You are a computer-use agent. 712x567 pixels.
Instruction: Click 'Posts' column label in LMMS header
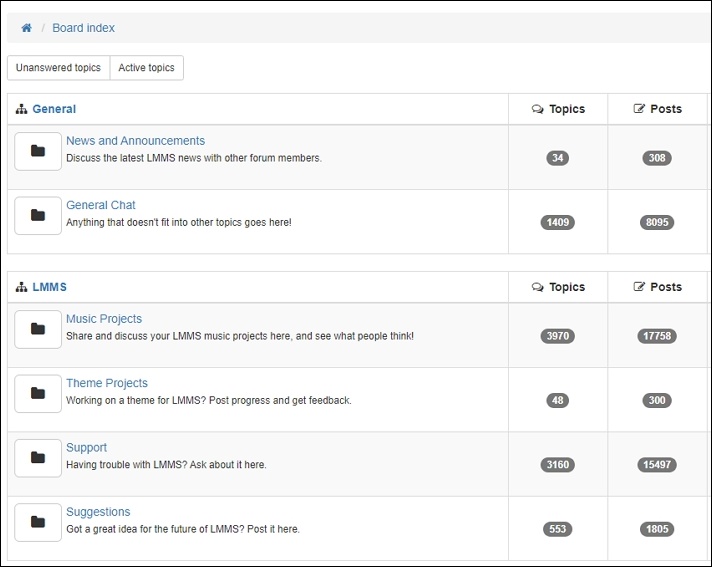pos(666,287)
